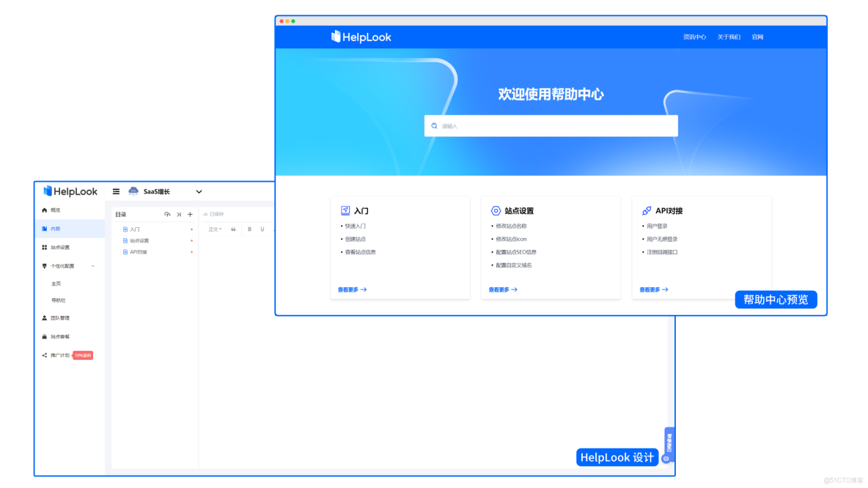Click 查看更多 in the 站点设置 card

click(x=503, y=290)
